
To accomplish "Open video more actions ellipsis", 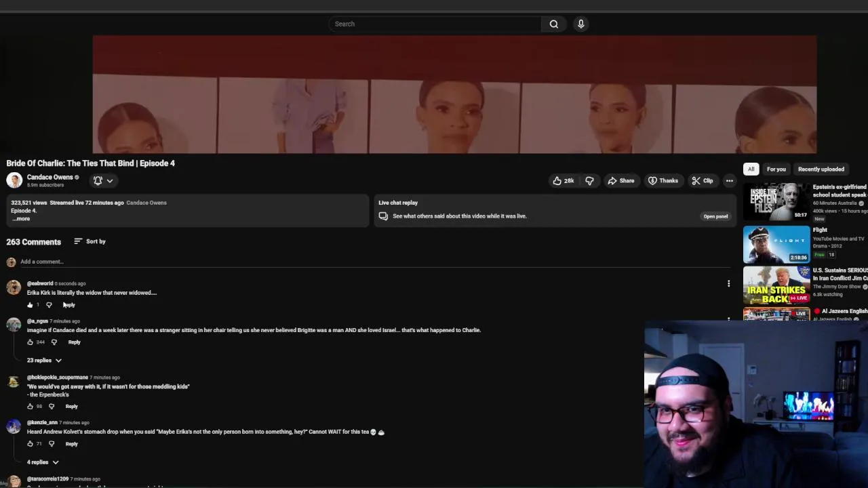I will pos(730,181).
